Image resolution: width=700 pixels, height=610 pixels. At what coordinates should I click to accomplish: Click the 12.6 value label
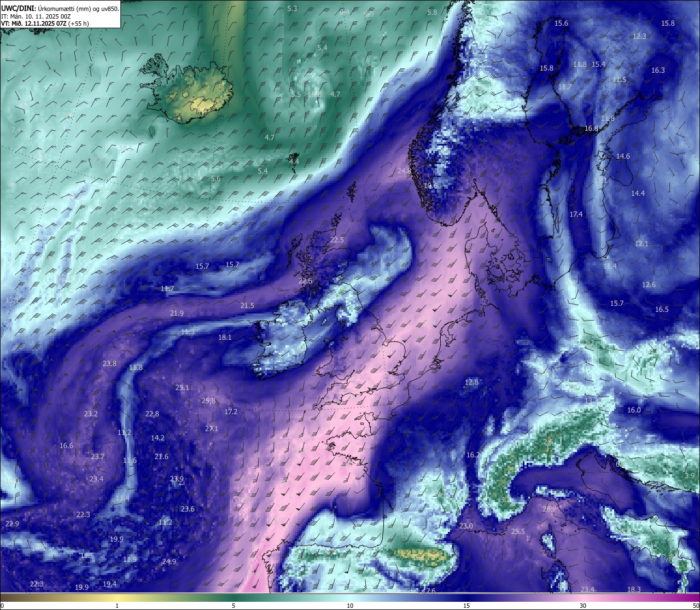(649, 285)
